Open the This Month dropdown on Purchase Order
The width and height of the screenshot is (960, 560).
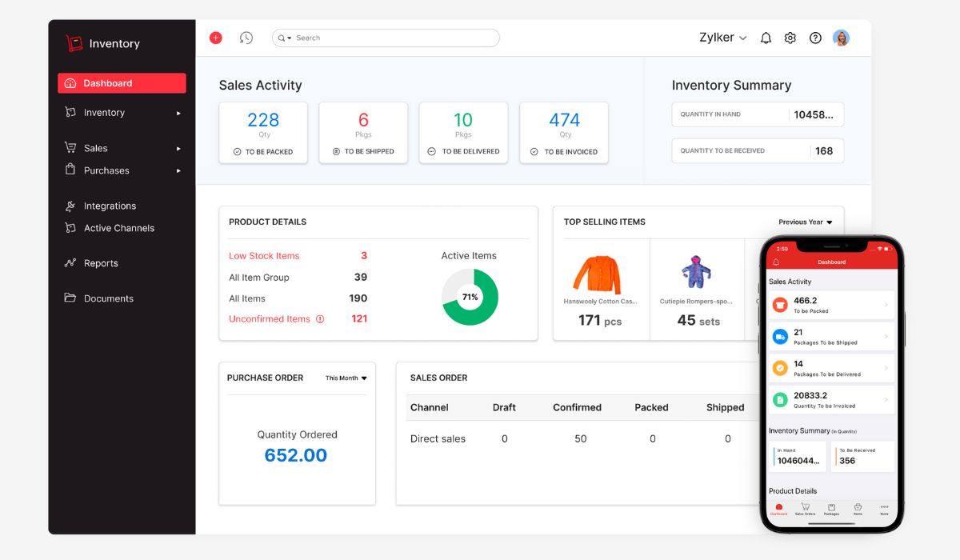click(x=345, y=378)
